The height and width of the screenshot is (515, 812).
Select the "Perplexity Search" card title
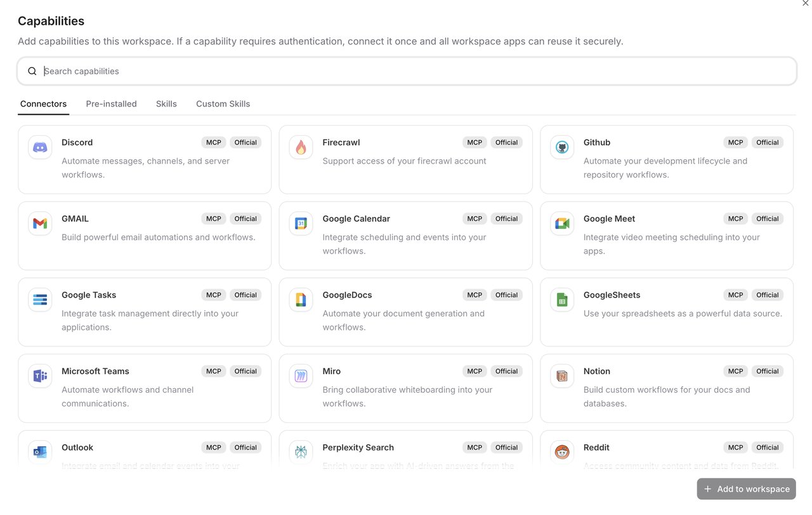(358, 447)
